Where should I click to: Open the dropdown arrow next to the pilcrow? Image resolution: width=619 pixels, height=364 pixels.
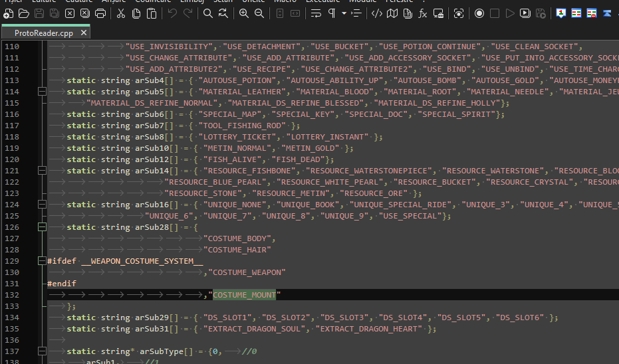(344, 14)
